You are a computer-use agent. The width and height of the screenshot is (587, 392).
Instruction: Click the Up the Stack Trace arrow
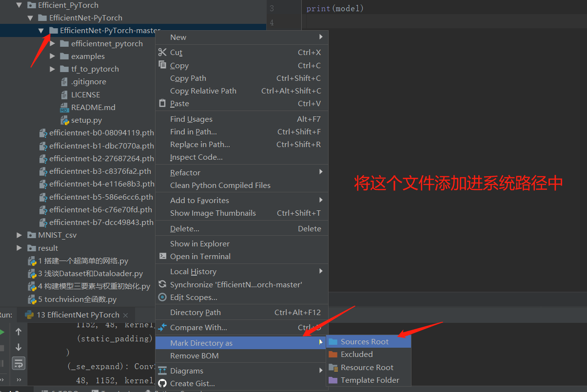[18, 332]
